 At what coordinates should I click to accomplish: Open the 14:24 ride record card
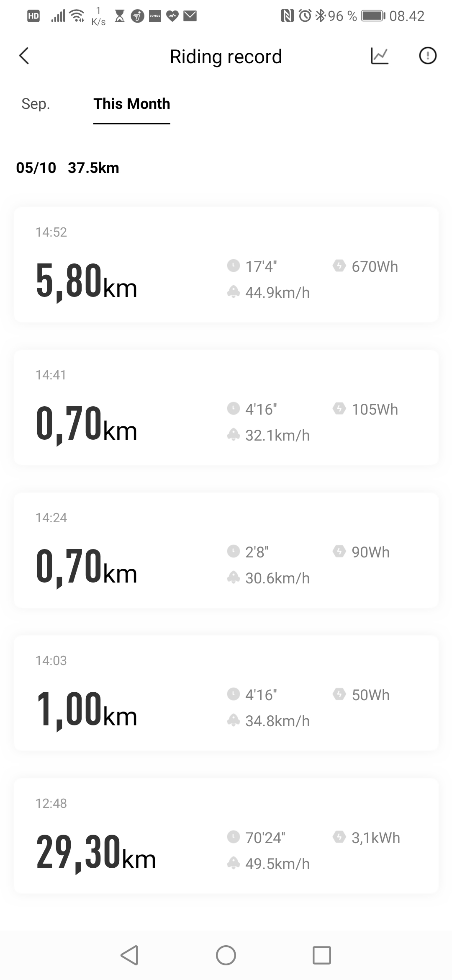pyautogui.click(x=226, y=550)
